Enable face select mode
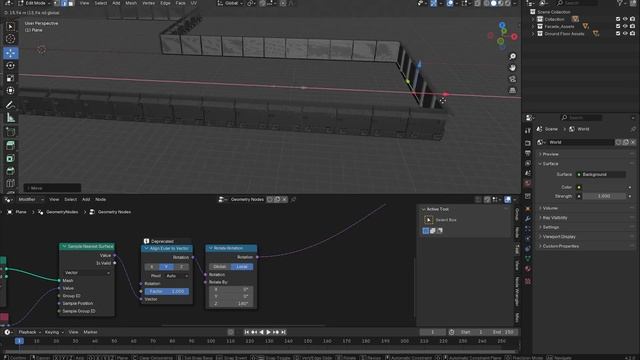640x360 pixels. coord(71,3)
